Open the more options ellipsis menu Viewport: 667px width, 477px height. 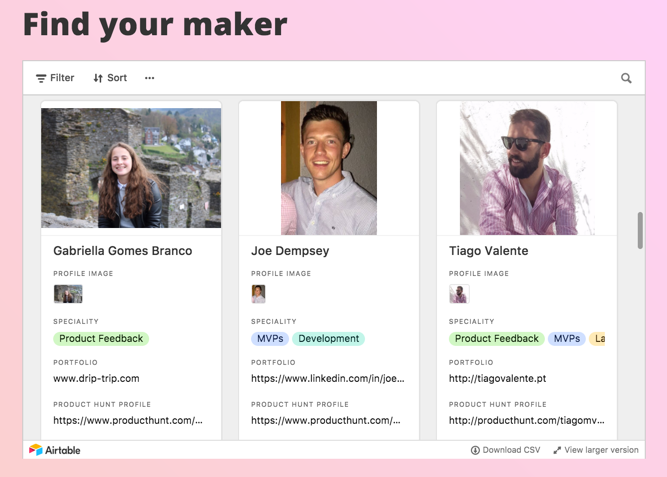[x=150, y=78]
